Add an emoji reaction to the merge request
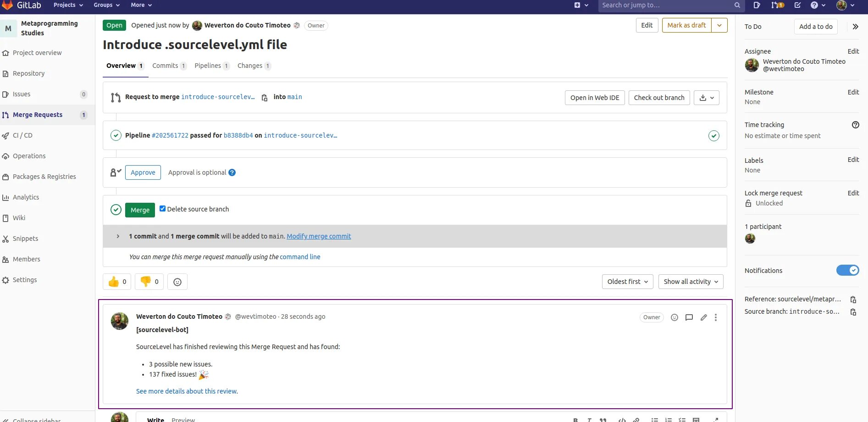This screenshot has width=868, height=422. (177, 282)
